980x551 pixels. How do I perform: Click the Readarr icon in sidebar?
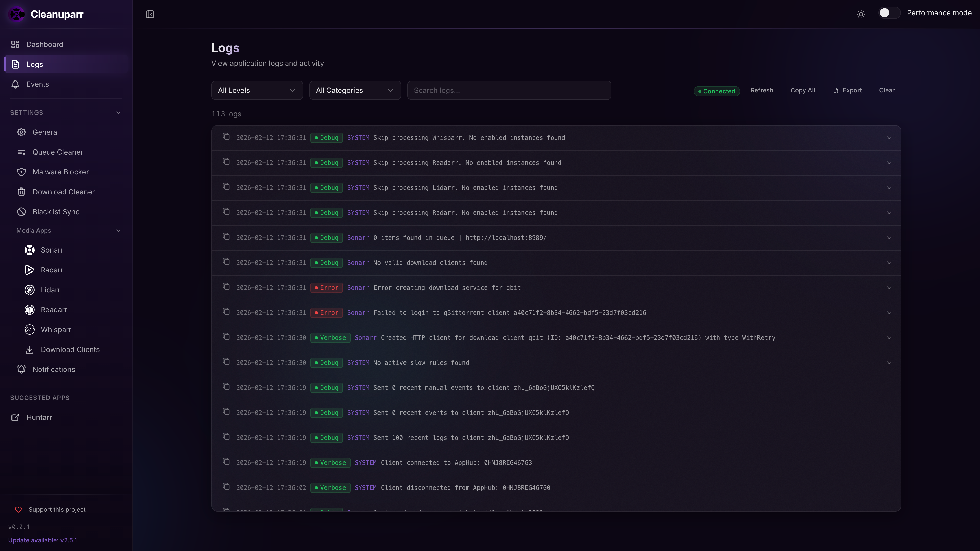[x=30, y=309]
